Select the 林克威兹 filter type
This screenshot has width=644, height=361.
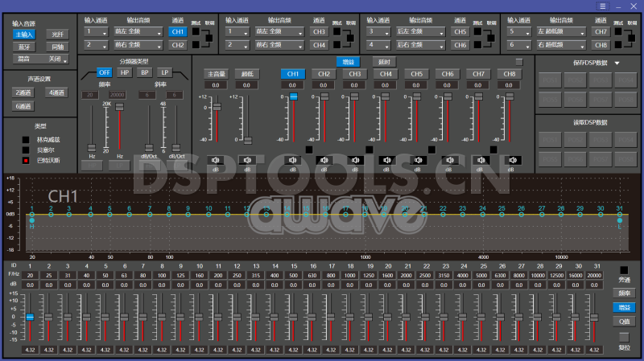(27, 139)
